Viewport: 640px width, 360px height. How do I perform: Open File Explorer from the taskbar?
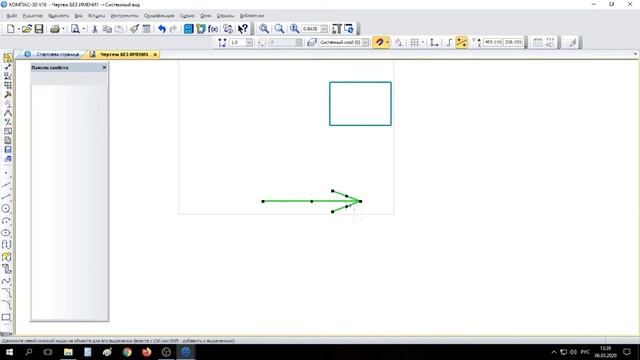pyautogui.click(x=68, y=352)
